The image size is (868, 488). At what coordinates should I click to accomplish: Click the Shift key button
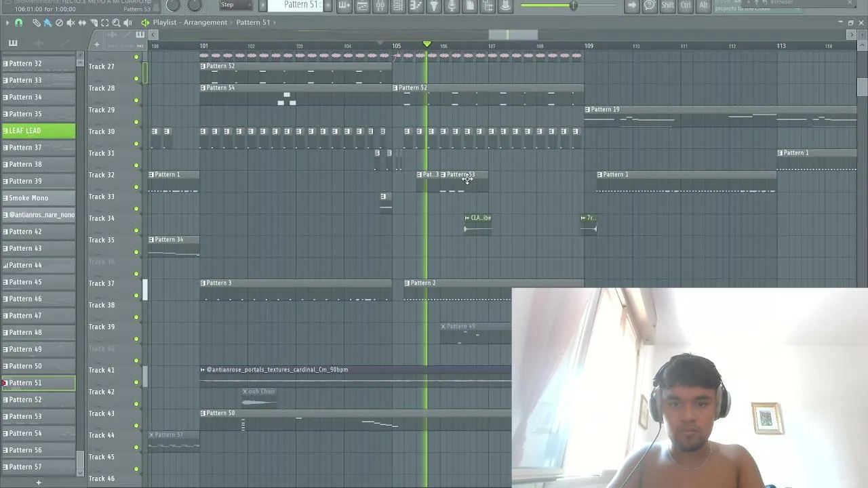[668, 5]
